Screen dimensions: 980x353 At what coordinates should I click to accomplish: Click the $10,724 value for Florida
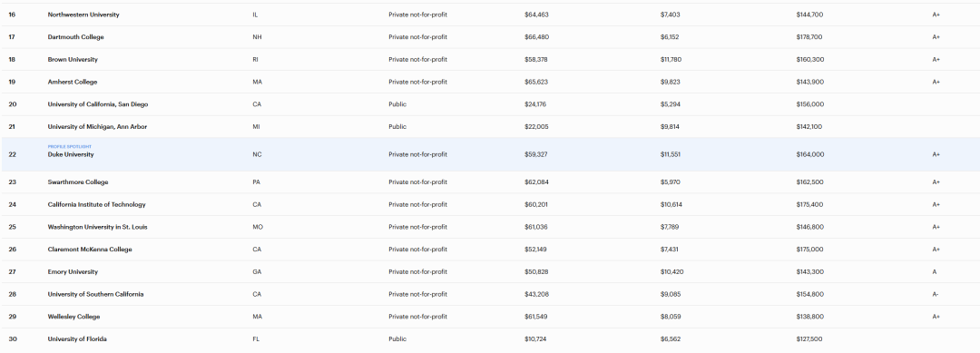[x=535, y=339]
